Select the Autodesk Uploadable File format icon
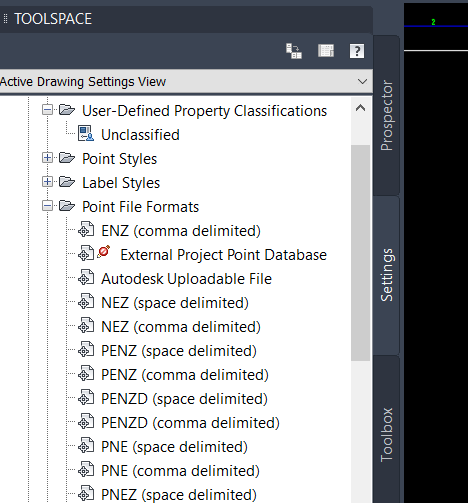 point(86,278)
